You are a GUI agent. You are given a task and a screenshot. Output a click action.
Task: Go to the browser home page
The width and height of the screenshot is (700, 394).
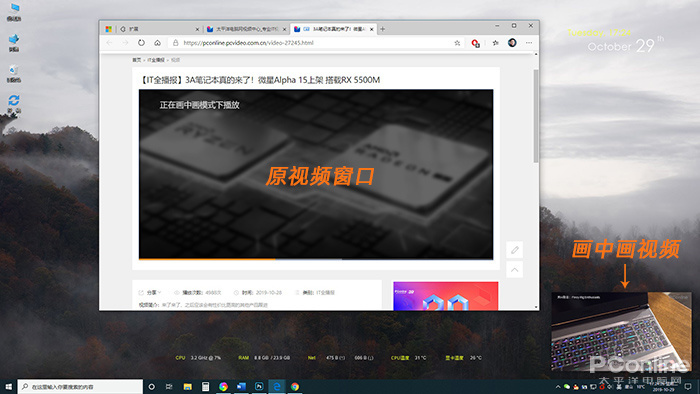[x=158, y=43]
